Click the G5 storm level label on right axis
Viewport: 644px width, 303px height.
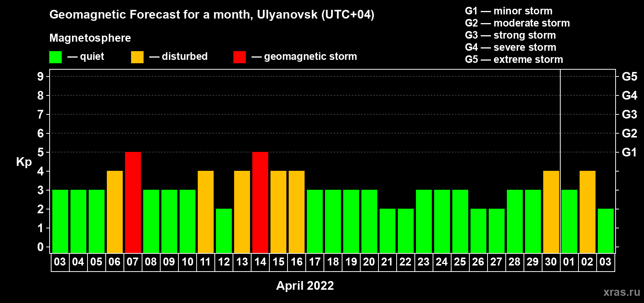click(629, 77)
